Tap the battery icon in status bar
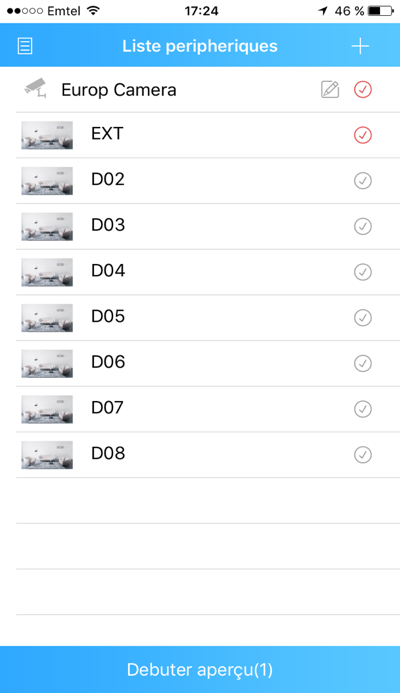The height and width of the screenshot is (693, 400). (x=381, y=11)
